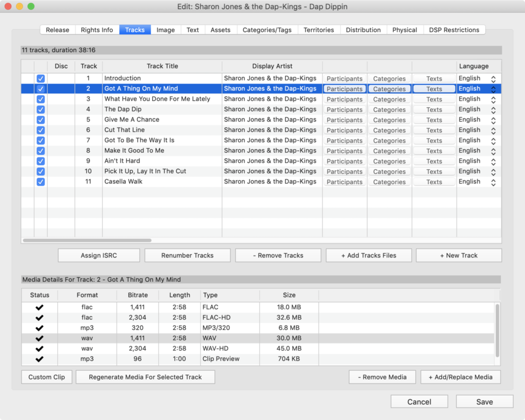Toggle Make It Good To Me checkbox
Image resolution: width=525 pixels, height=420 pixels.
coord(41,151)
